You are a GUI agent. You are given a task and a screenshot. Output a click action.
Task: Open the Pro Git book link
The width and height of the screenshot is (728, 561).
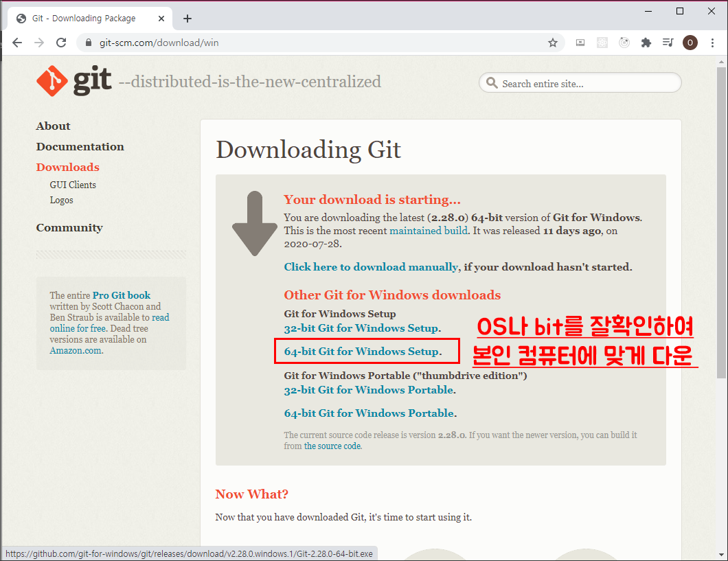(x=122, y=295)
